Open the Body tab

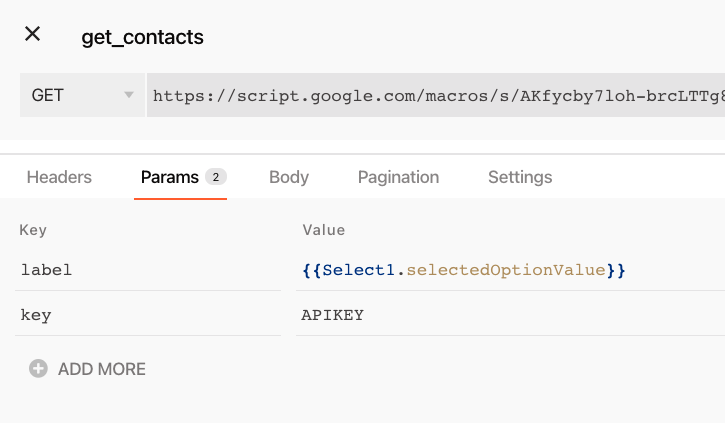click(289, 177)
